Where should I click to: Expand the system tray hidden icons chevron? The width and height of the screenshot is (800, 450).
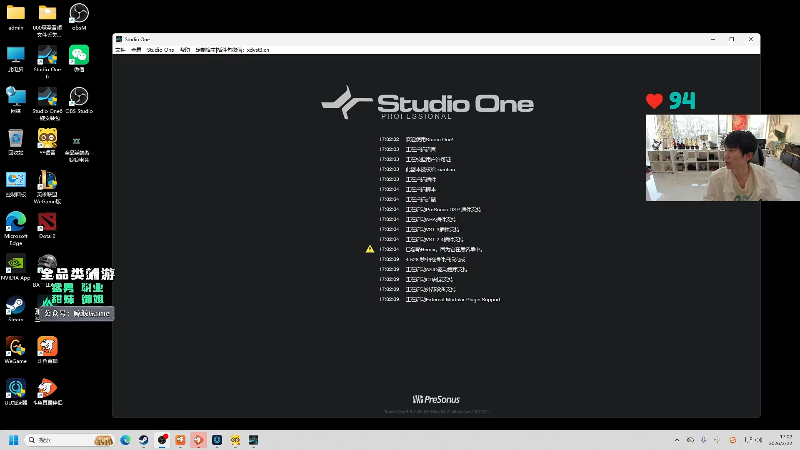[x=677, y=440]
